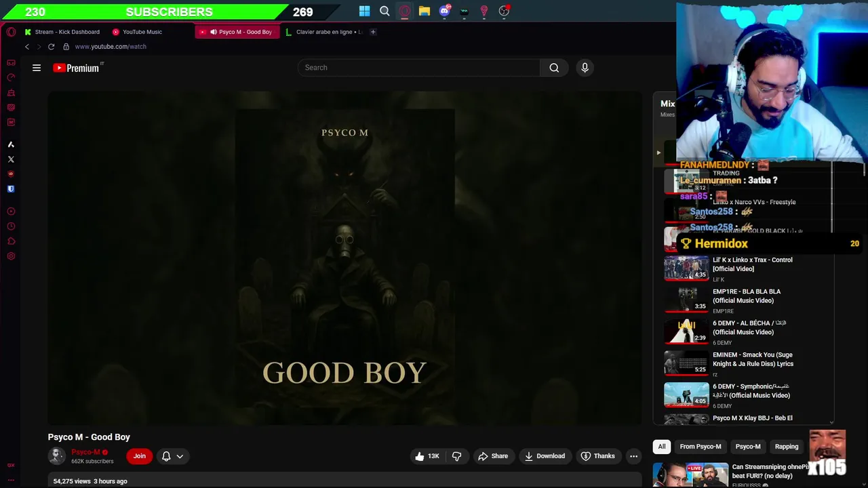This screenshot has height=488, width=868.
Task: Open a new browser tab with plus
Action: coord(373,32)
